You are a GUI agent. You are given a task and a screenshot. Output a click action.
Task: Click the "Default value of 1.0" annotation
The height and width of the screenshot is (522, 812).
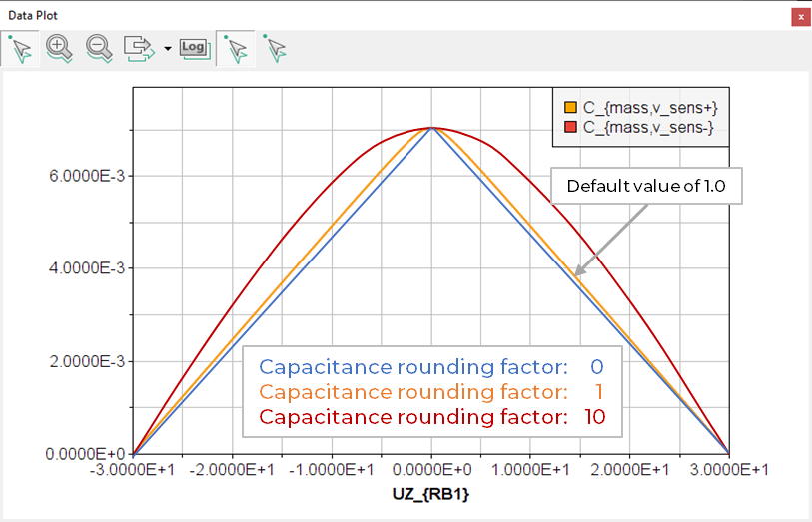pyautogui.click(x=646, y=186)
